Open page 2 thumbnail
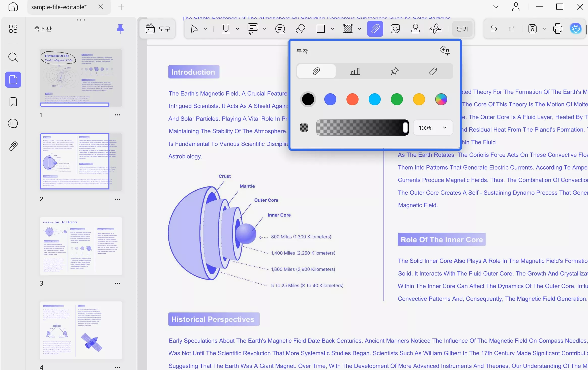The image size is (588, 370). coord(81,162)
